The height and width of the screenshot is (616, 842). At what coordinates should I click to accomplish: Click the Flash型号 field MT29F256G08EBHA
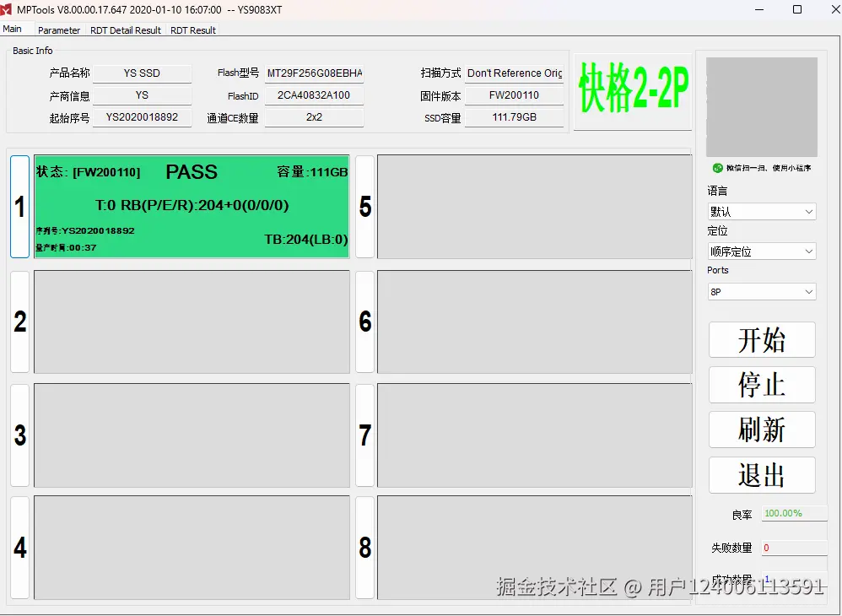click(x=314, y=73)
